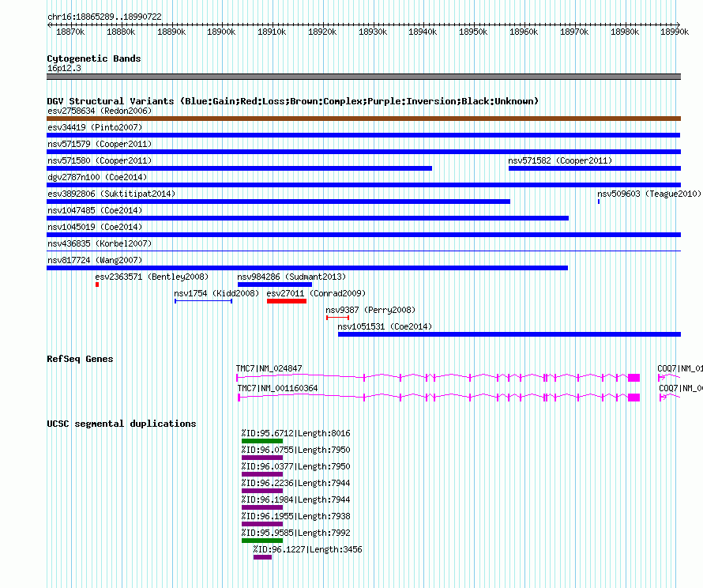
Task: Select the %ID:95.9585 Length:7992 duplication
Action: (x=296, y=533)
